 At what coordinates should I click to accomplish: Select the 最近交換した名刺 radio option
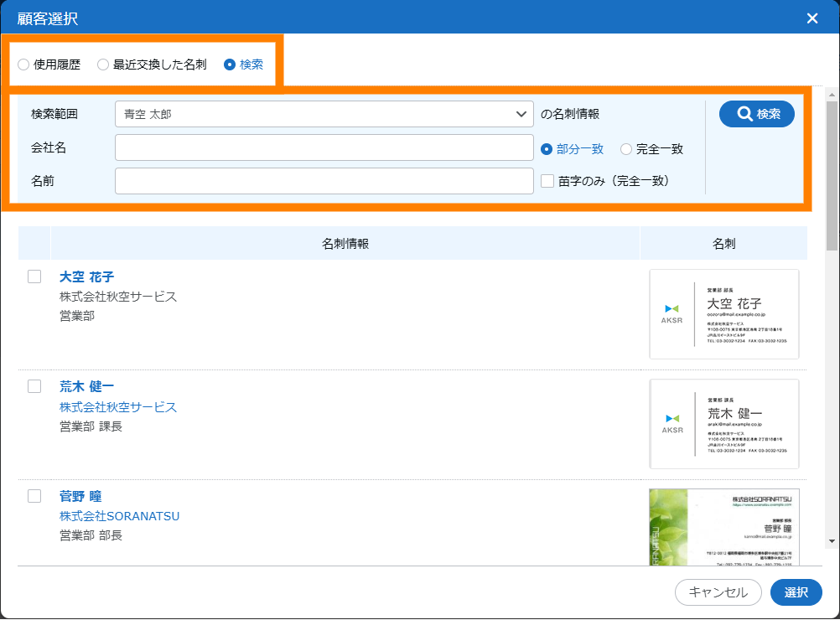(x=103, y=65)
